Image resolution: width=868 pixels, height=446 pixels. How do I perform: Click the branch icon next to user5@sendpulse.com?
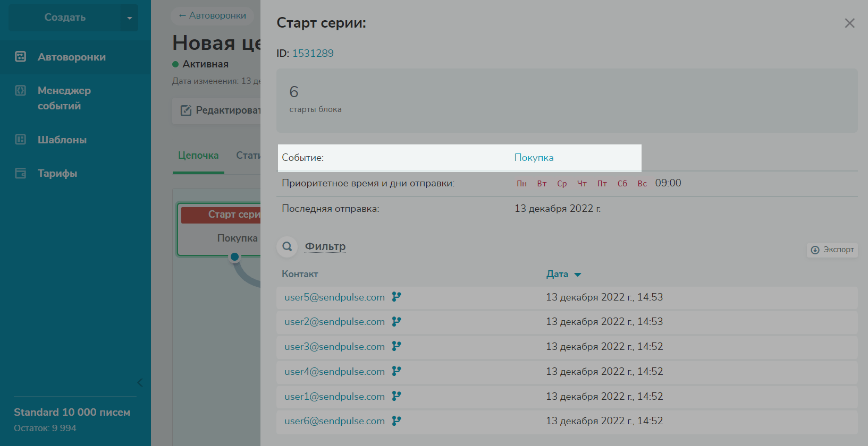pos(397,297)
